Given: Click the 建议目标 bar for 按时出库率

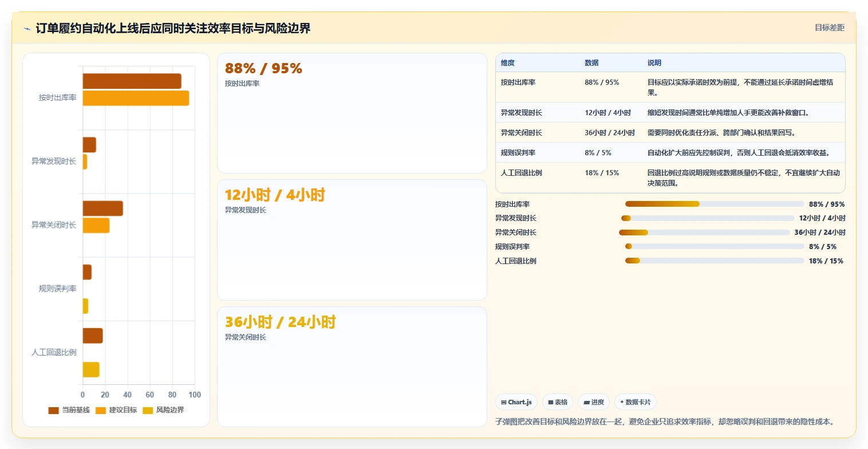Looking at the screenshot, I should (136, 98).
